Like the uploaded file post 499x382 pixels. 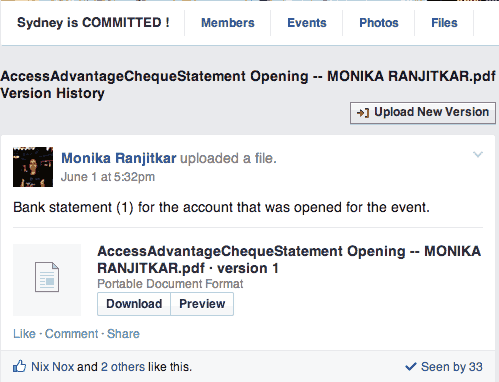[24, 334]
